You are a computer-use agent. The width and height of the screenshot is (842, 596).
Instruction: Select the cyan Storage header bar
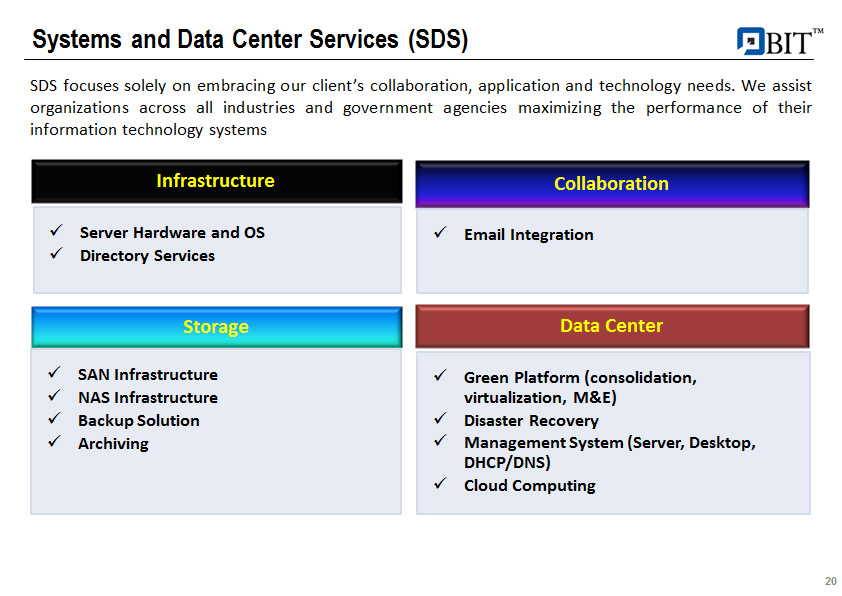216,327
